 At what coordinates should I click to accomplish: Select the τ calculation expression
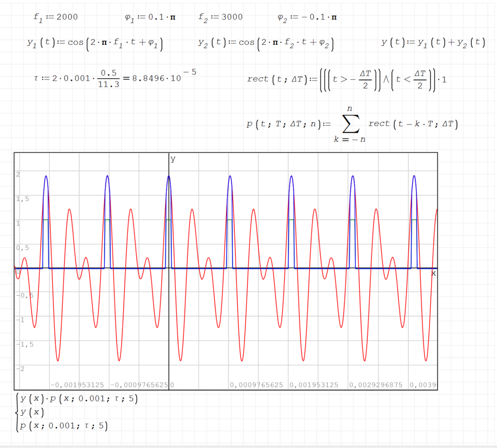[75, 79]
